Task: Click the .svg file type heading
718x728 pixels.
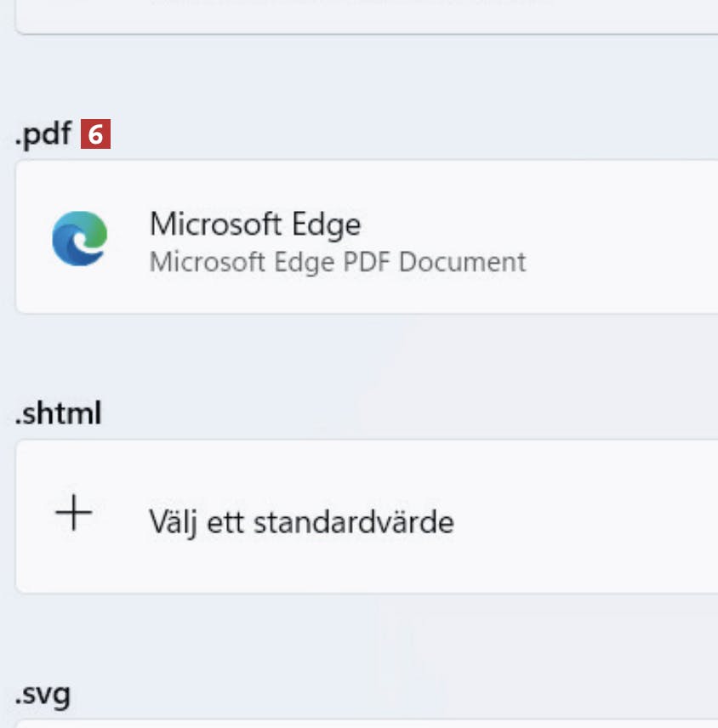Action: click(x=43, y=695)
